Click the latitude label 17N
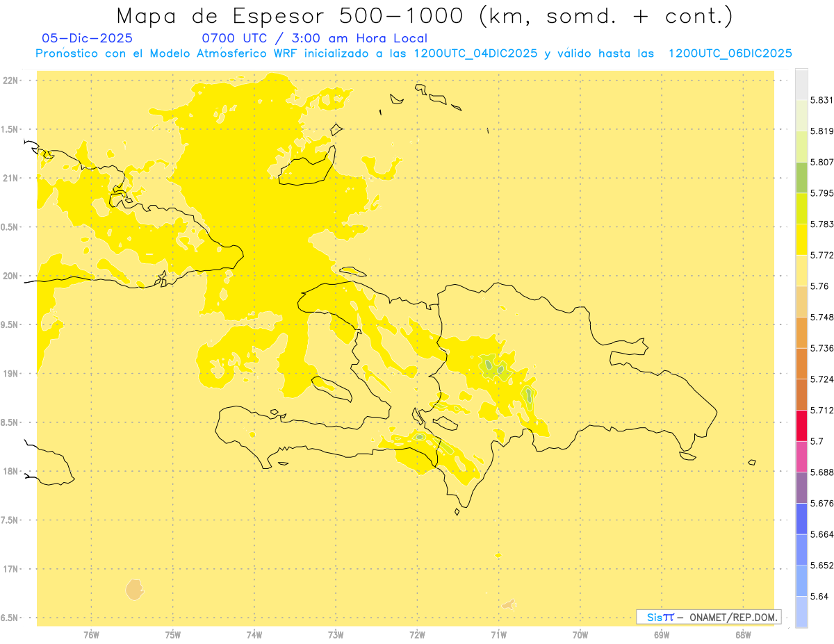 (12, 569)
